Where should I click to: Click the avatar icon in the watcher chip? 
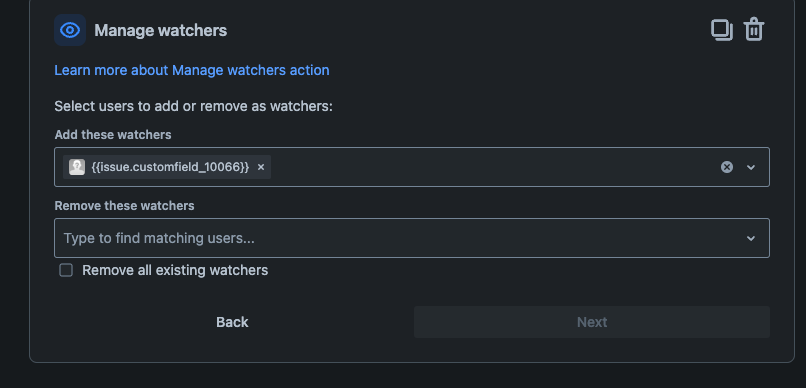click(x=77, y=167)
